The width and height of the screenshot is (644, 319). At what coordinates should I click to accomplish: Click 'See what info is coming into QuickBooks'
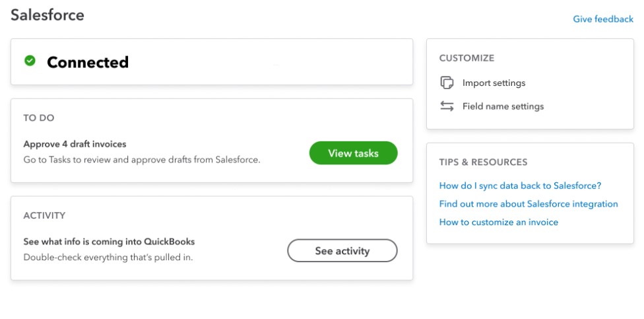109,241
